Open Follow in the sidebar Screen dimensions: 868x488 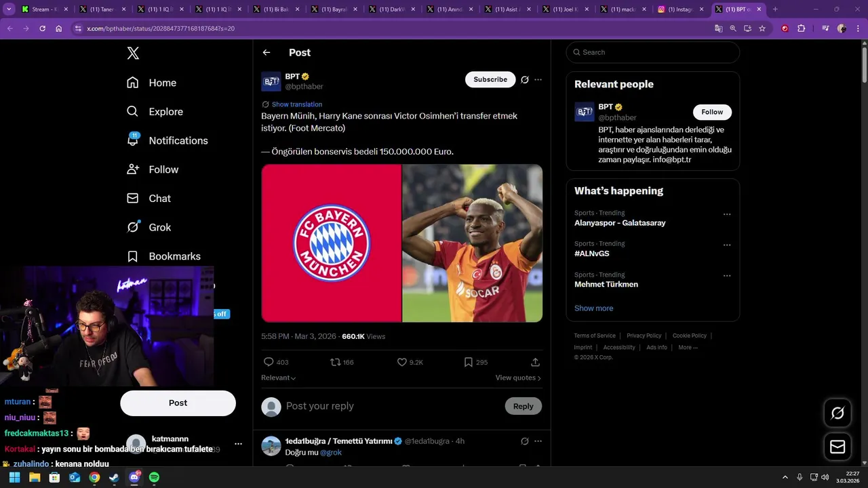pyautogui.click(x=153, y=169)
